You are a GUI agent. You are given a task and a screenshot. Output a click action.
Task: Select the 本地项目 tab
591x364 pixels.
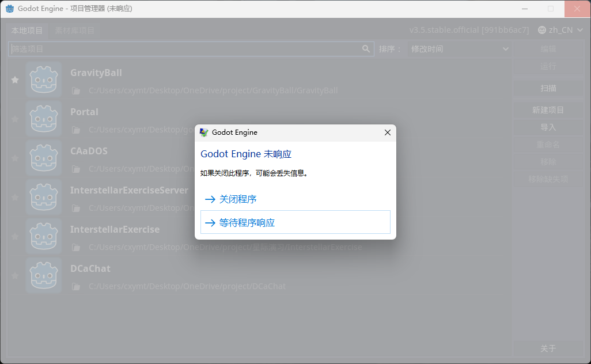click(x=27, y=30)
